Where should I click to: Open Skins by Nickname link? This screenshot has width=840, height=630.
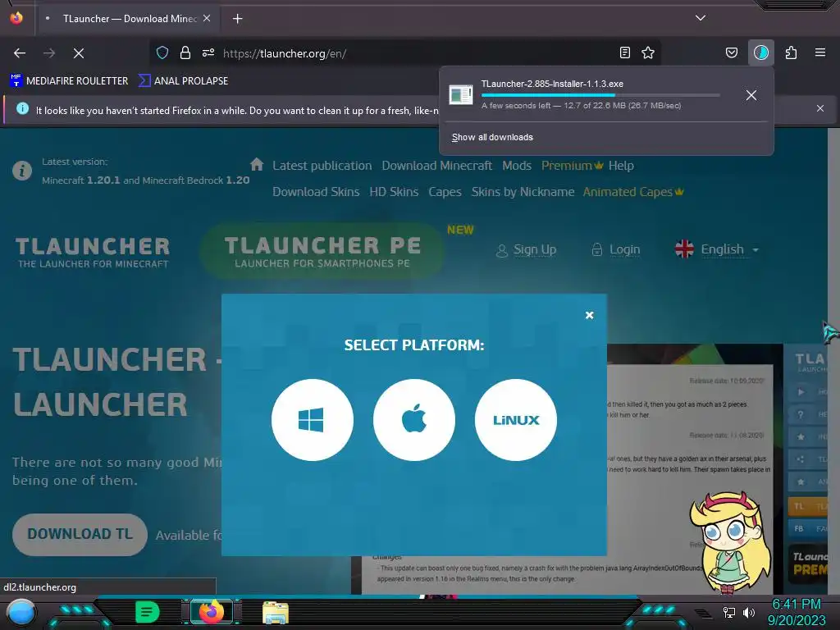coord(523,192)
